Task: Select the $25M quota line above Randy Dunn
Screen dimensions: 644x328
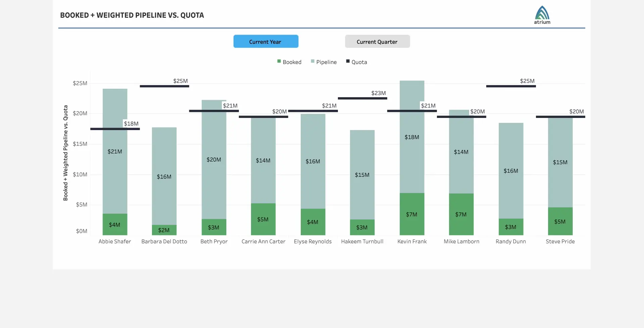Action: (511, 86)
